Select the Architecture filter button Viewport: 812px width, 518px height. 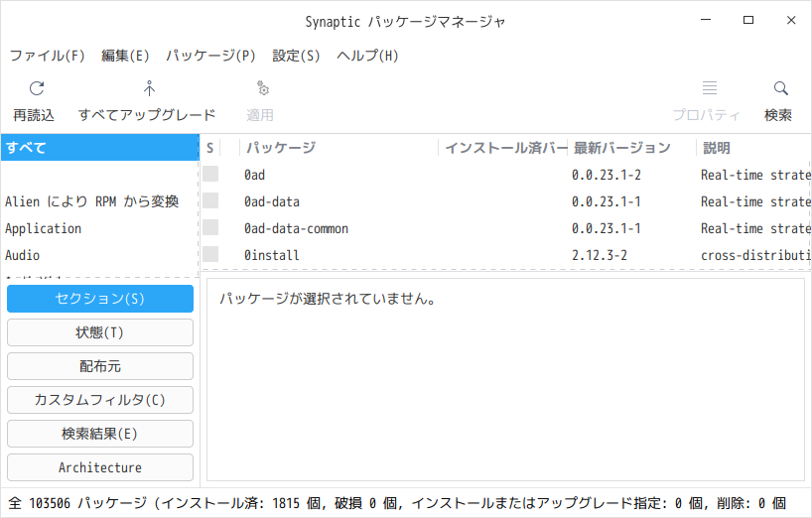(x=100, y=467)
